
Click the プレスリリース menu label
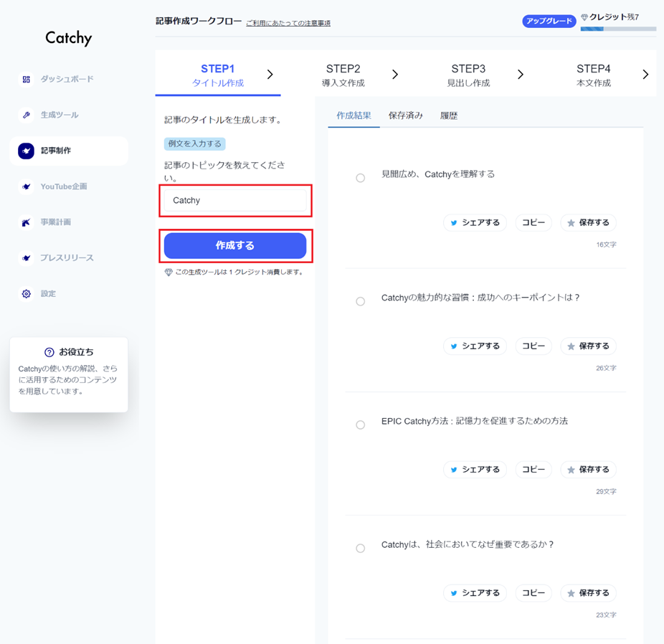tap(67, 258)
